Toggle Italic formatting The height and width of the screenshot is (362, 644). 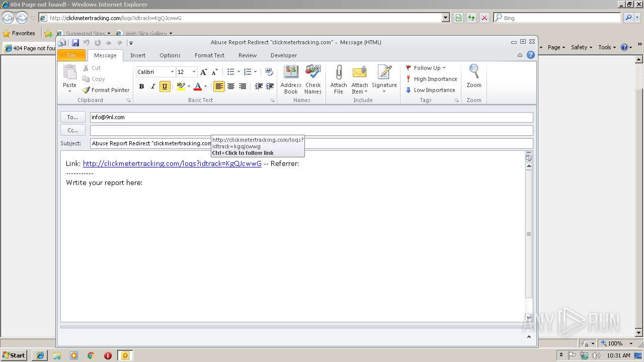click(153, 86)
